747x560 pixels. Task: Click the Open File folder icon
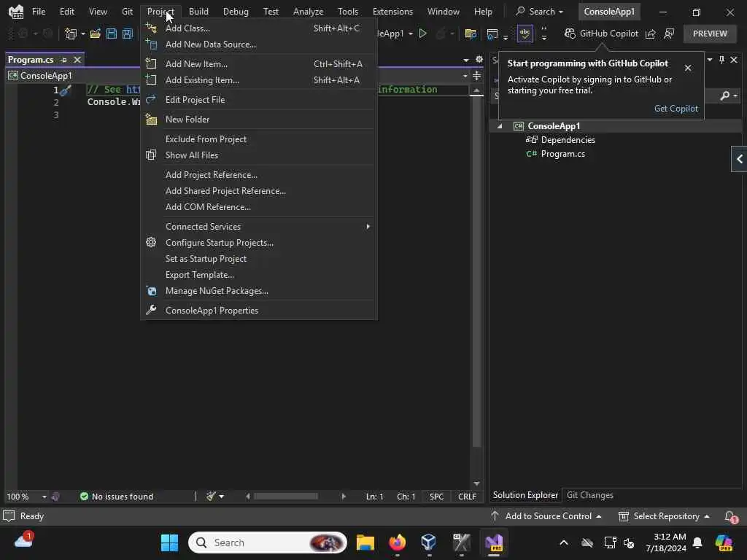pyautogui.click(x=96, y=34)
